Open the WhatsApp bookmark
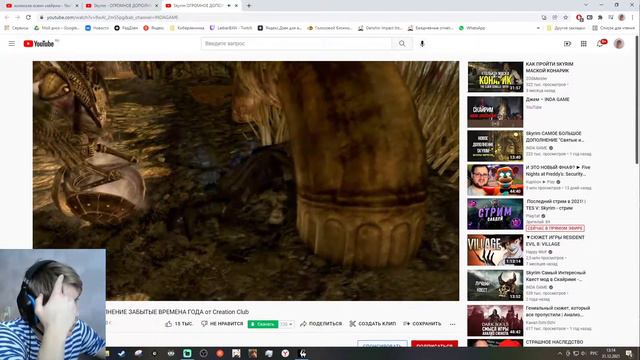Screen dimensions: 640x360 click(x=472, y=28)
